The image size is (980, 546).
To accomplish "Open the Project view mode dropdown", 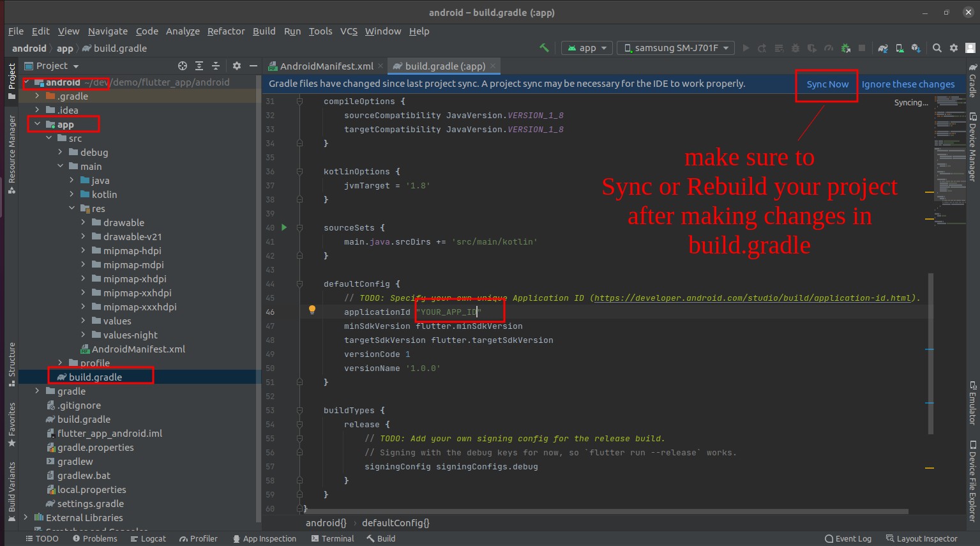I will [x=52, y=66].
